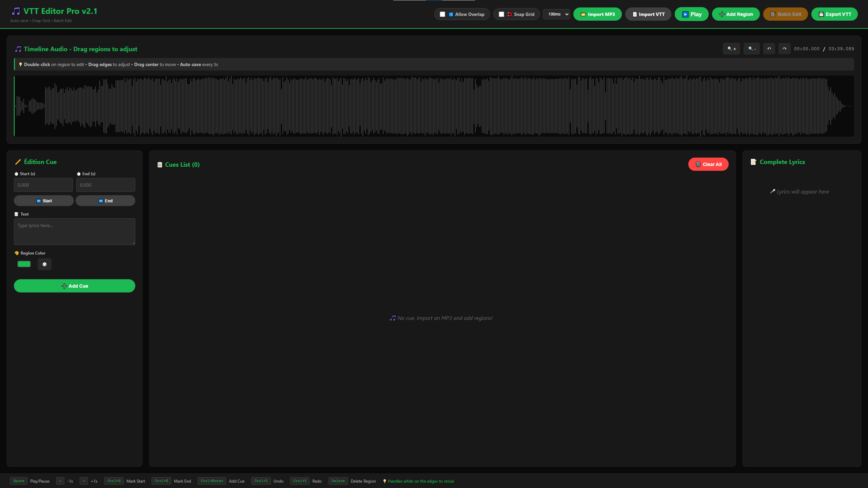Click the Import VTT button
This screenshot has width=868, height=488.
coord(648,14)
